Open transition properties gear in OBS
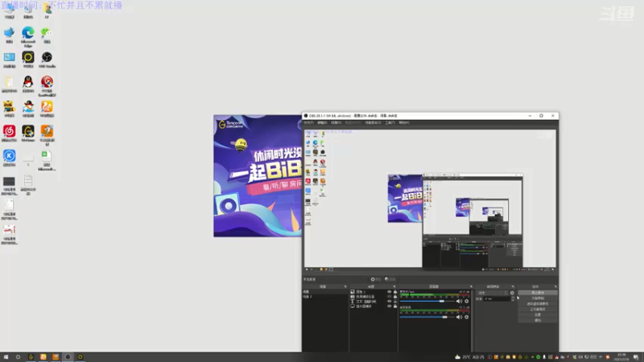Screen dimensions: 644x362 (512, 293)
